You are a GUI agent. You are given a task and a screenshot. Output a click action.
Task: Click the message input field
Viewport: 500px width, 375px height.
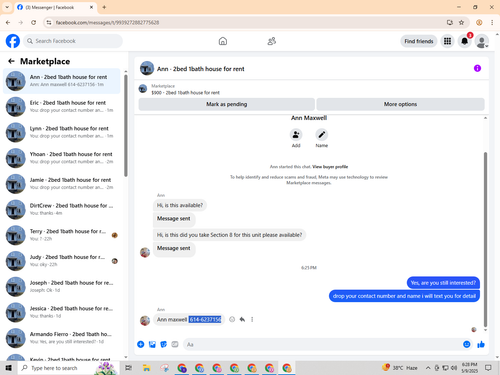pos(323,344)
